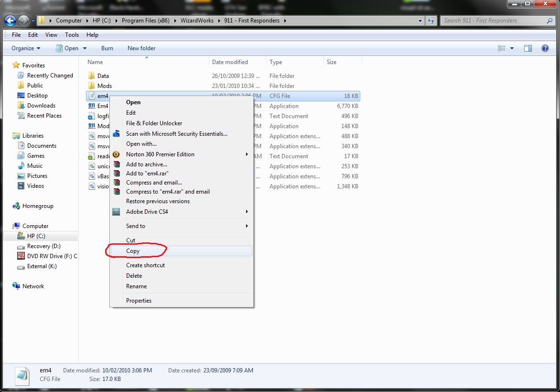
Task: Click the Forward navigation arrow button
Action: tap(23, 21)
